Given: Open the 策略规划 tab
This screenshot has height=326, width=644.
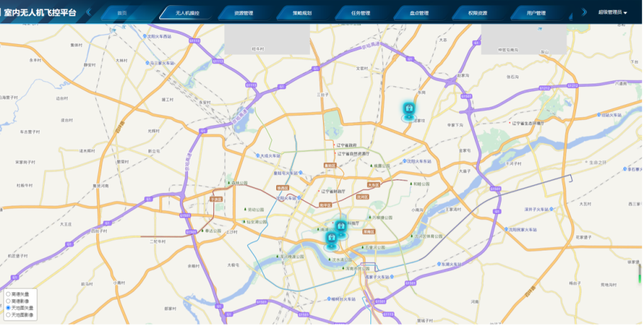Looking at the screenshot, I should coord(302,13).
